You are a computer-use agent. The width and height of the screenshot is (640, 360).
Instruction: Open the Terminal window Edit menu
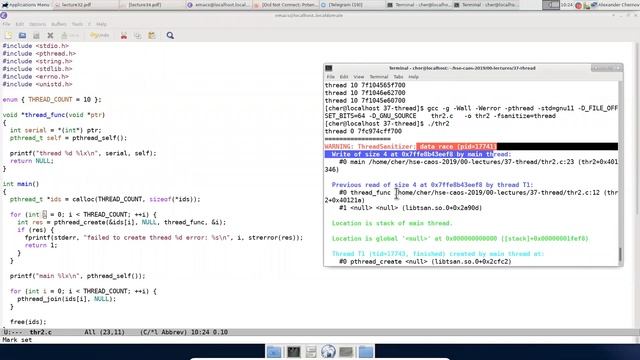pyautogui.click(x=344, y=77)
